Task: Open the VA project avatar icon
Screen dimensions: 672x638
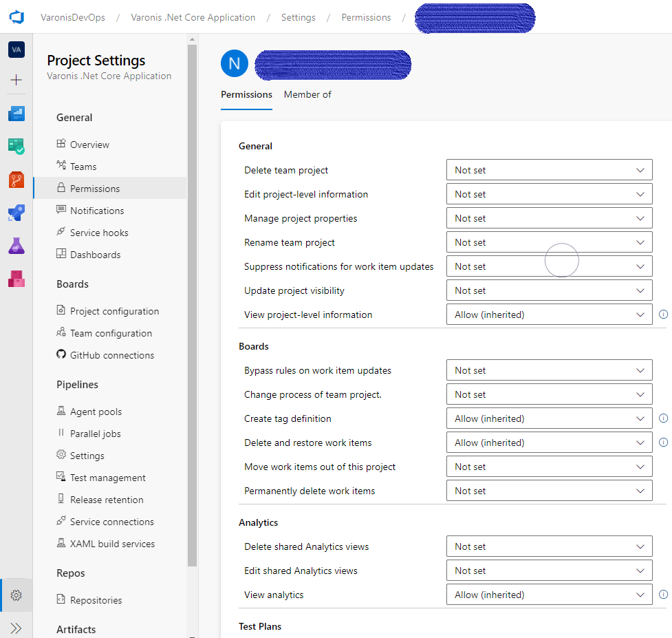Action: click(x=17, y=50)
